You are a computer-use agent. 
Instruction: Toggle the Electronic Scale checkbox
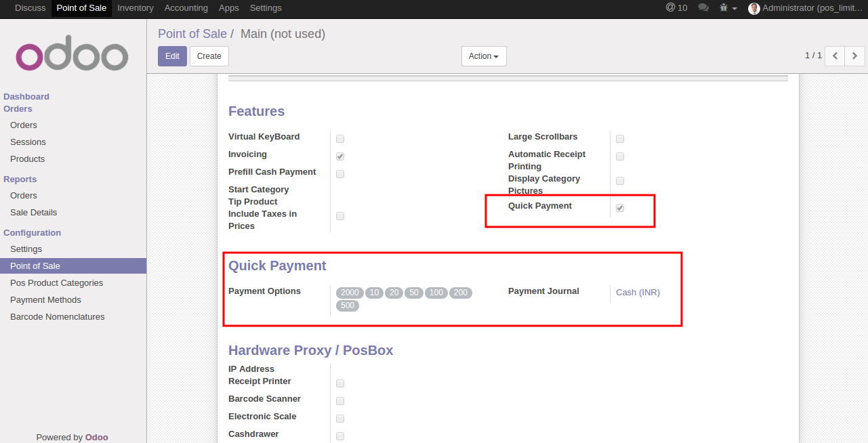tap(340, 419)
